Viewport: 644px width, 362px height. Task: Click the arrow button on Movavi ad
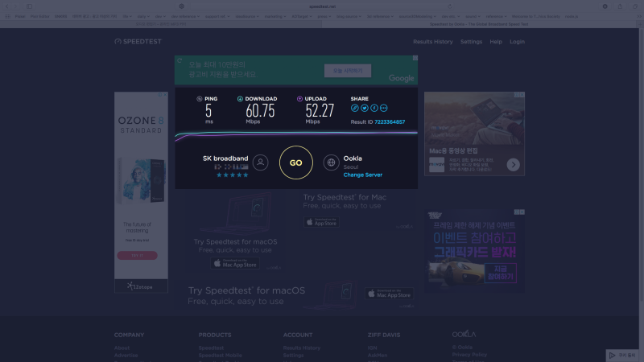pyautogui.click(x=513, y=165)
